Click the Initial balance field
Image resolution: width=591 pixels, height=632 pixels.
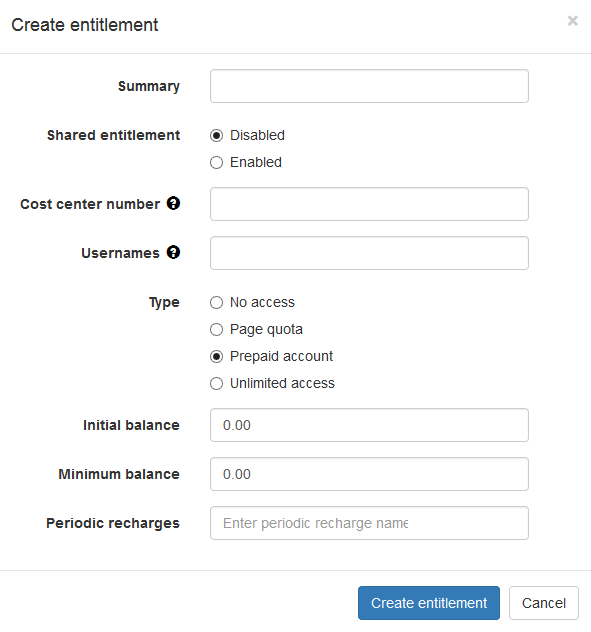(369, 425)
